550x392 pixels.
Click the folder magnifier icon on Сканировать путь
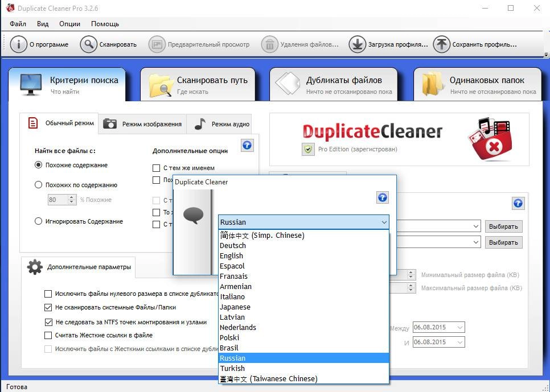[161, 85]
